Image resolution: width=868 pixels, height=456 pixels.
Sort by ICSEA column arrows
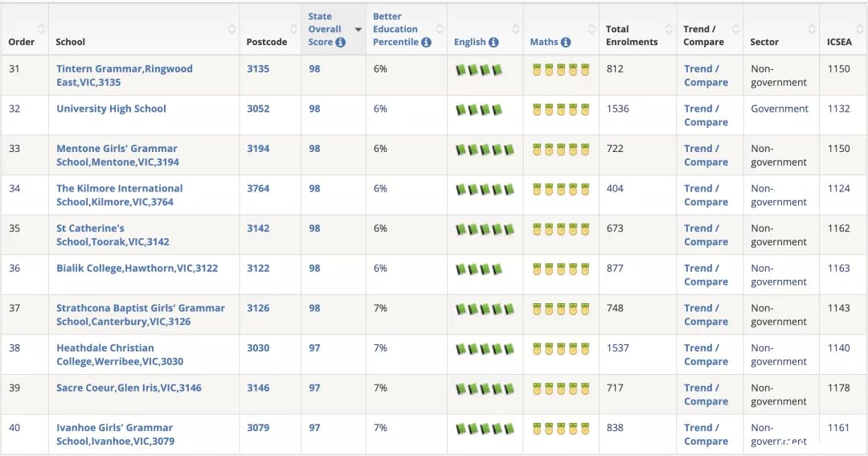point(860,29)
